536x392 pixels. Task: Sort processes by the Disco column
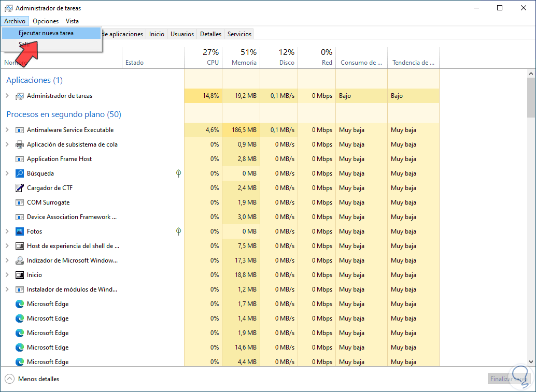pyautogui.click(x=279, y=57)
